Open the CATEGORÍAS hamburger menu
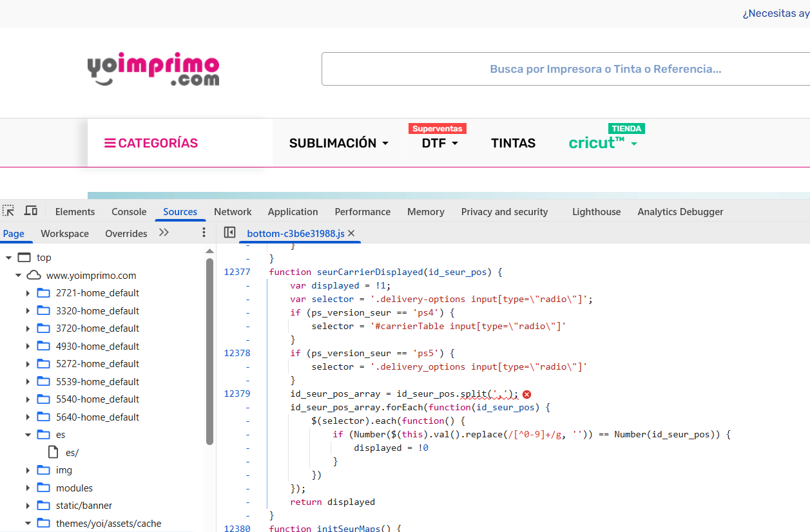This screenshot has height=532, width=810. pos(151,143)
